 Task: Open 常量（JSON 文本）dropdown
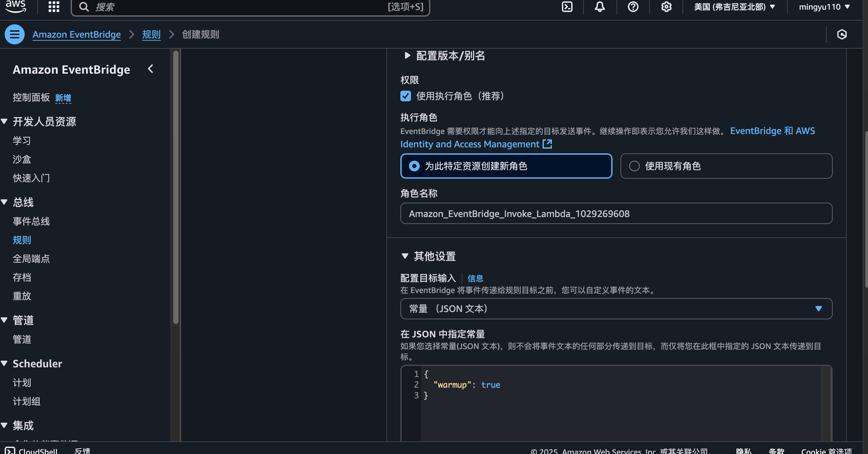tap(616, 309)
